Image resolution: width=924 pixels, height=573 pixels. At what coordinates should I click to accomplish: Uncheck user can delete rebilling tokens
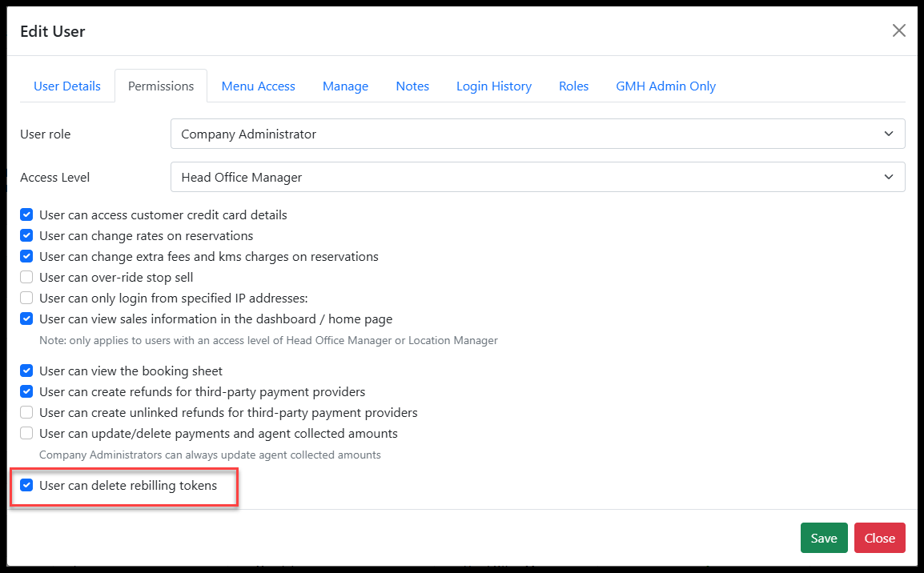[26, 486]
